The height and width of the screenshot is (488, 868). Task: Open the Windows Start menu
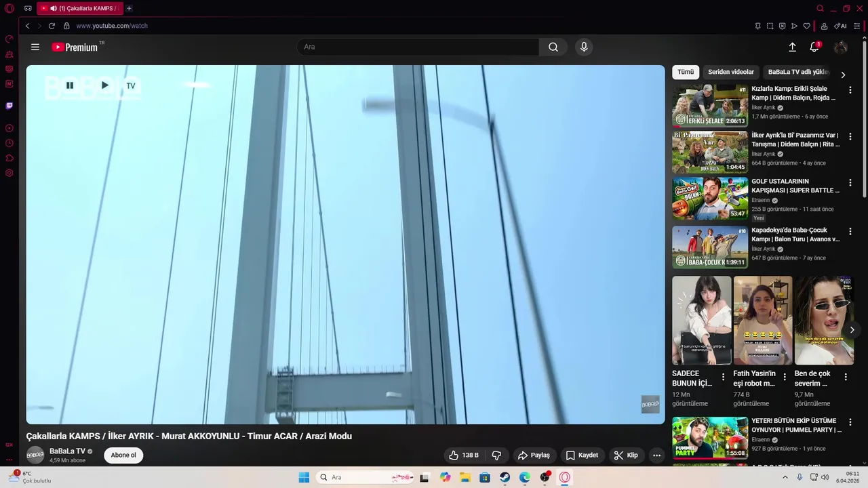tap(304, 477)
